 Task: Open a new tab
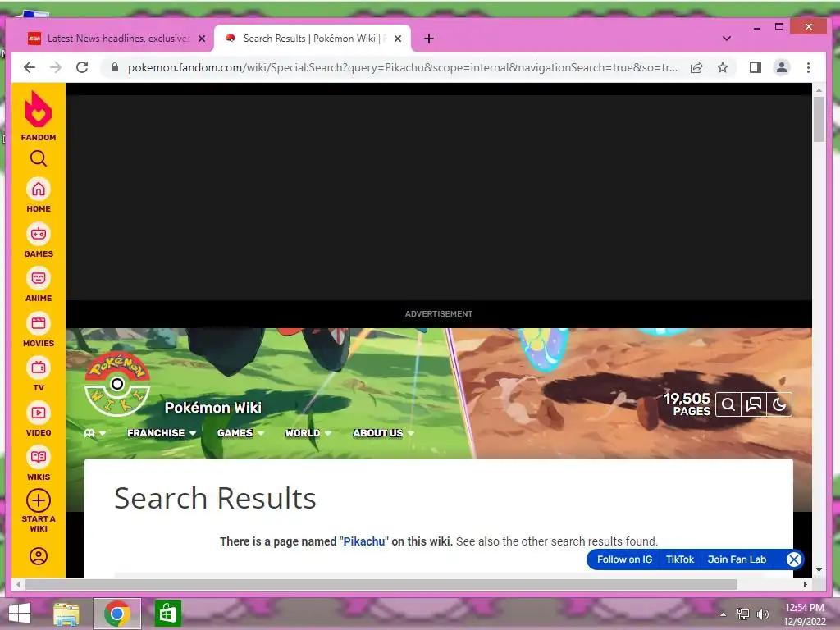click(x=428, y=39)
